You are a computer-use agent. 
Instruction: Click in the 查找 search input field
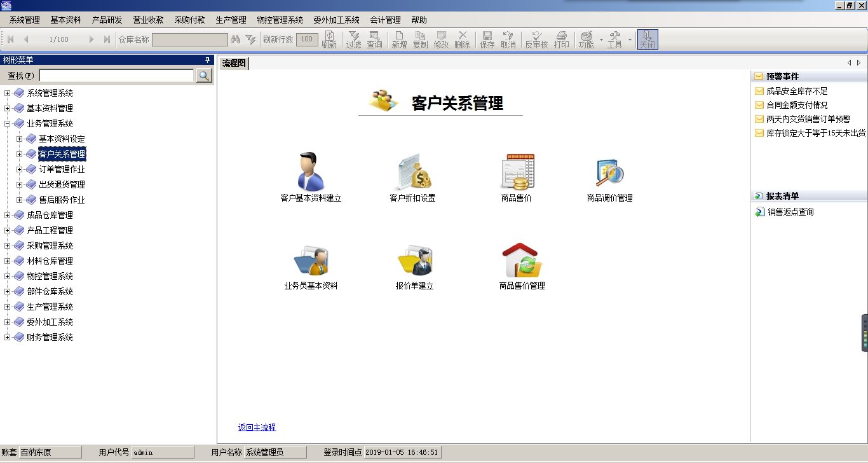[x=116, y=76]
